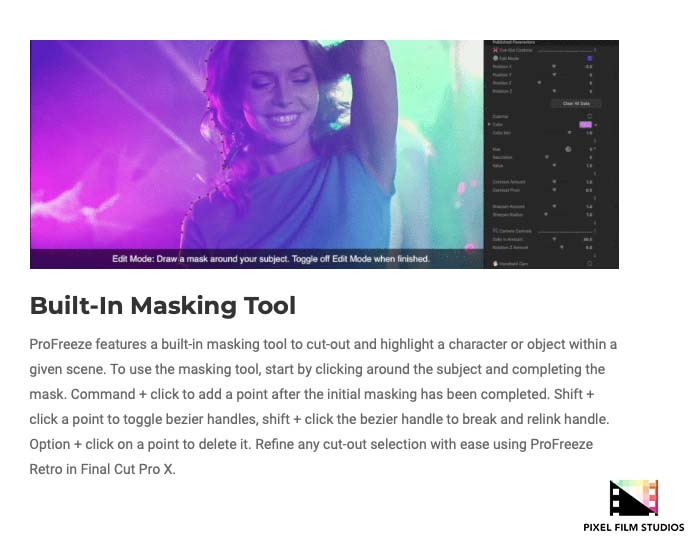Click the Position Y slider handle
The image size is (693, 538).
click(x=554, y=75)
